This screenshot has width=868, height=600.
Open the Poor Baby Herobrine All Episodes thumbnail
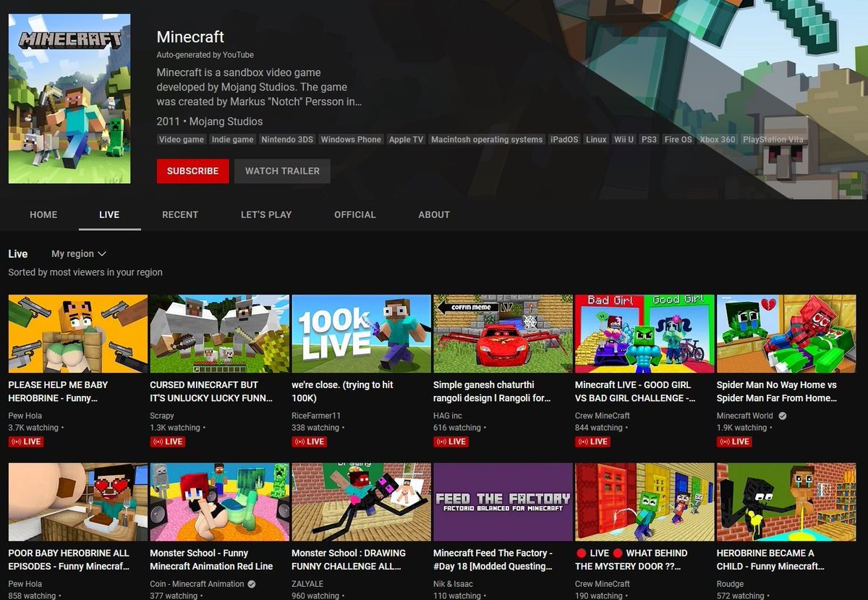point(78,502)
